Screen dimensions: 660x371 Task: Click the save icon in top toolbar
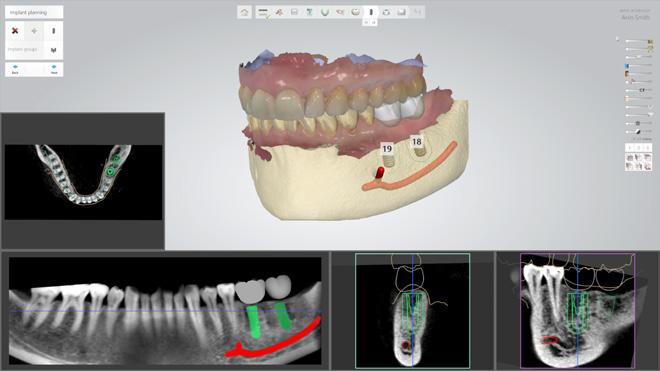401,12
